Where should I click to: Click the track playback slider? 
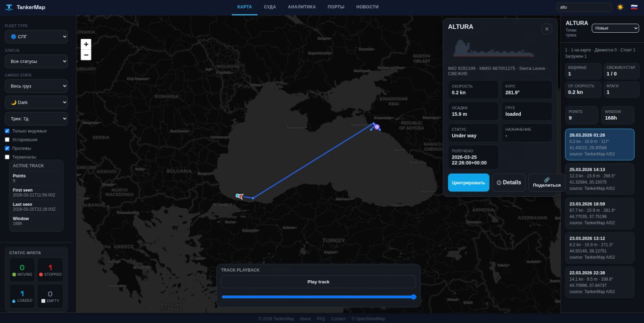[318, 297]
